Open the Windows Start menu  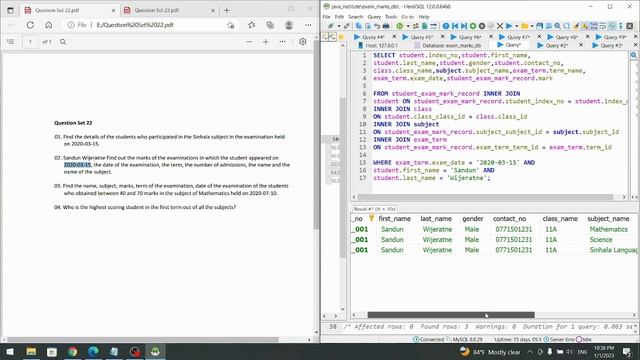(10, 351)
